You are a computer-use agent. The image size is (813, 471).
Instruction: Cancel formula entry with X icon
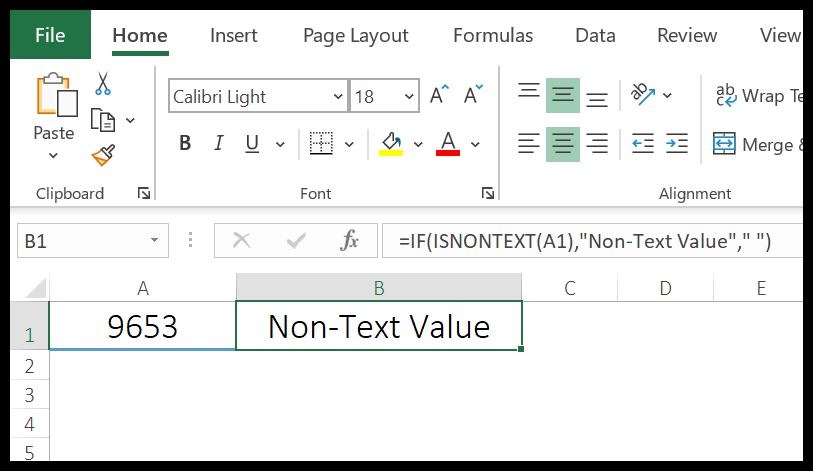coord(241,241)
